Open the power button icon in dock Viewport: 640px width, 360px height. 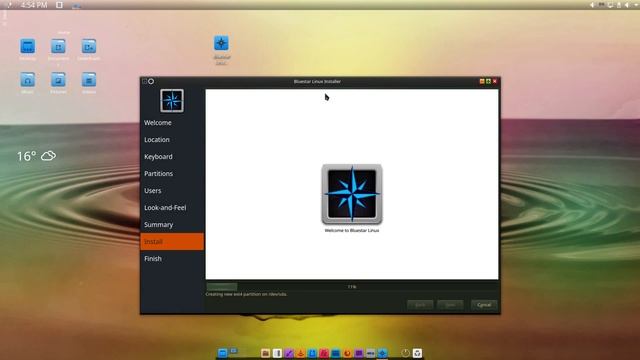coord(405,353)
